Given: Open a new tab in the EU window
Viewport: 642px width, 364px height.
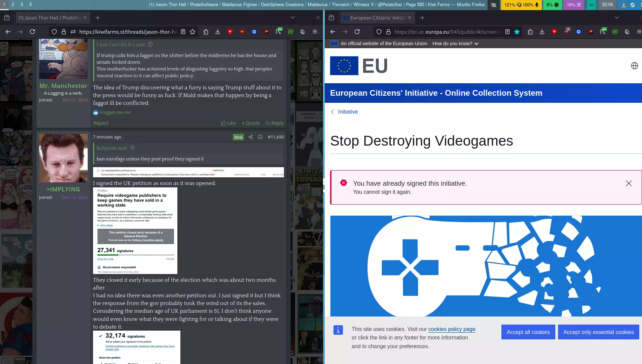Looking at the screenshot, I should pos(422,18).
